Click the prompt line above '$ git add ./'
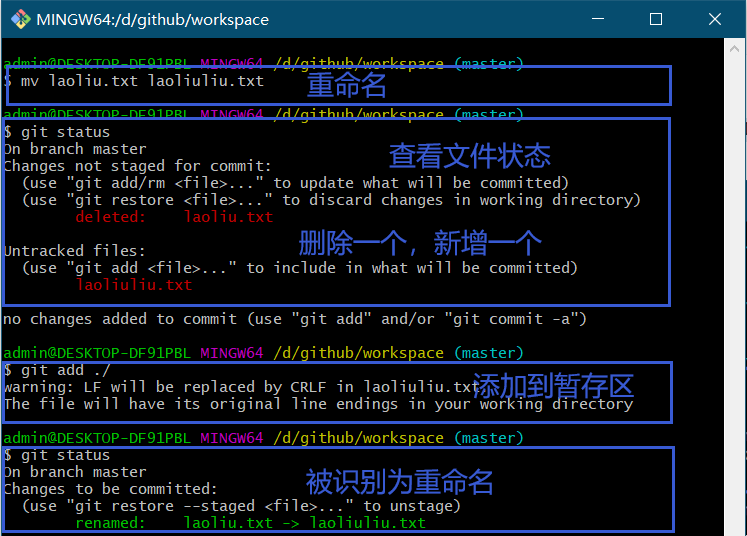 (263, 353)
